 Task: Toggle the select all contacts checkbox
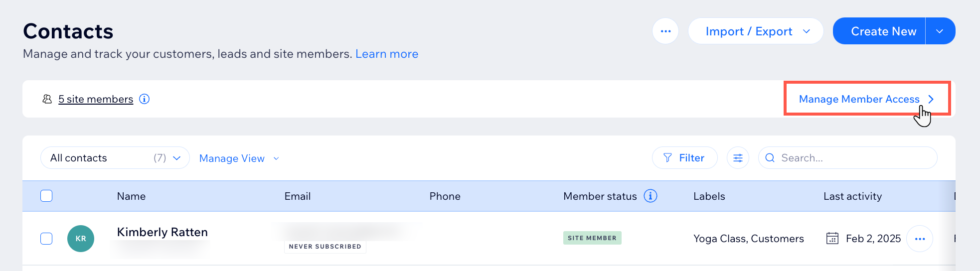[46, 196]
